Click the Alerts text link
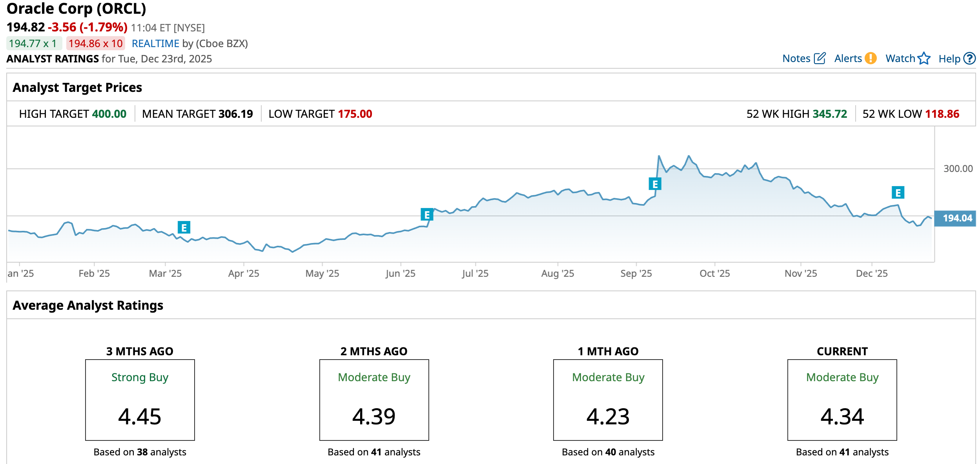The height and width of the screenshot is (464, 980). tap(848, 58)
